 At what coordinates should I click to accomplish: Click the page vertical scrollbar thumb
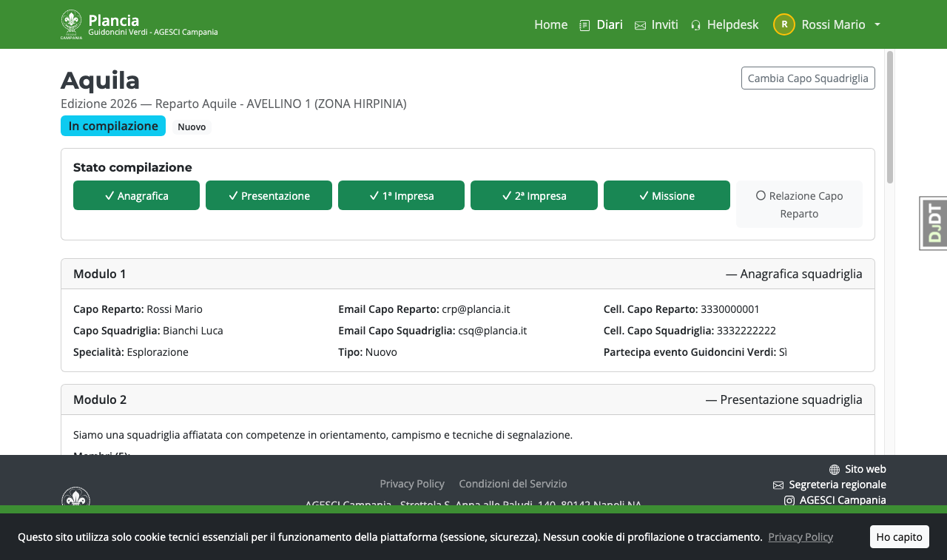click(x=890, y=117)
